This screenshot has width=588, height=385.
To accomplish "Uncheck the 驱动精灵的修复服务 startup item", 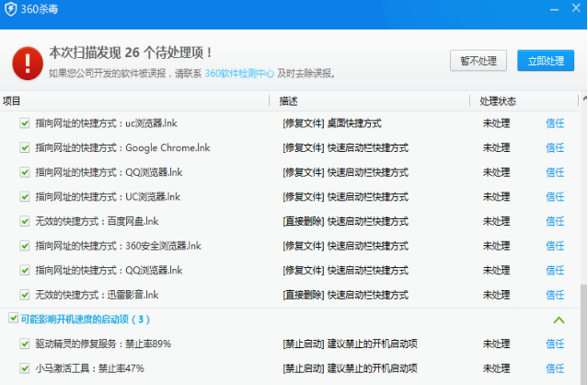I will 25,344.
